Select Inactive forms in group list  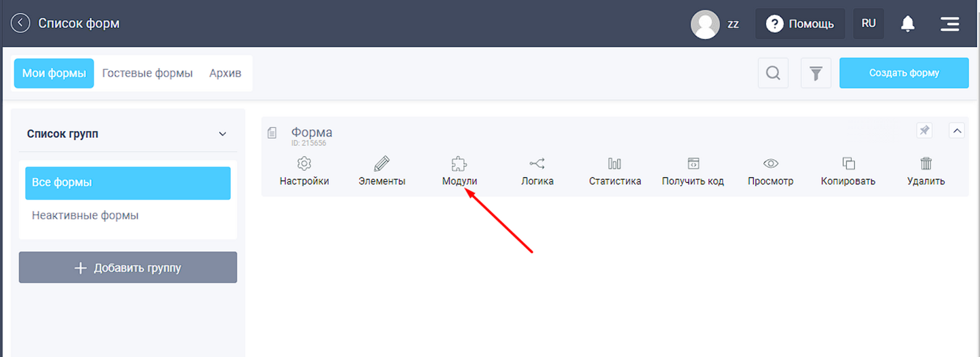click(85, 216)
